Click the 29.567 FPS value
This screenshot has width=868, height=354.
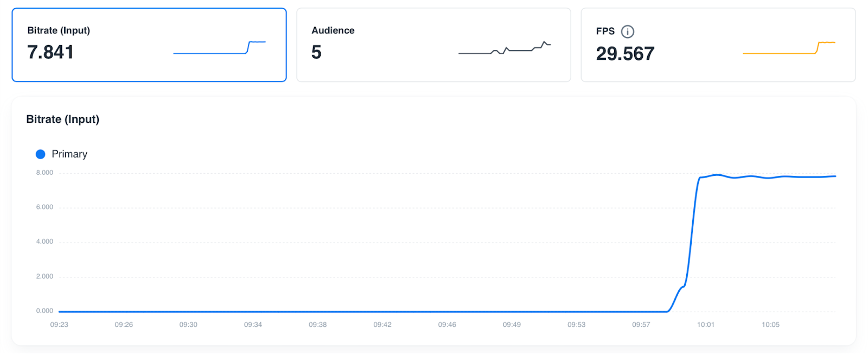(x=625, y=54)
